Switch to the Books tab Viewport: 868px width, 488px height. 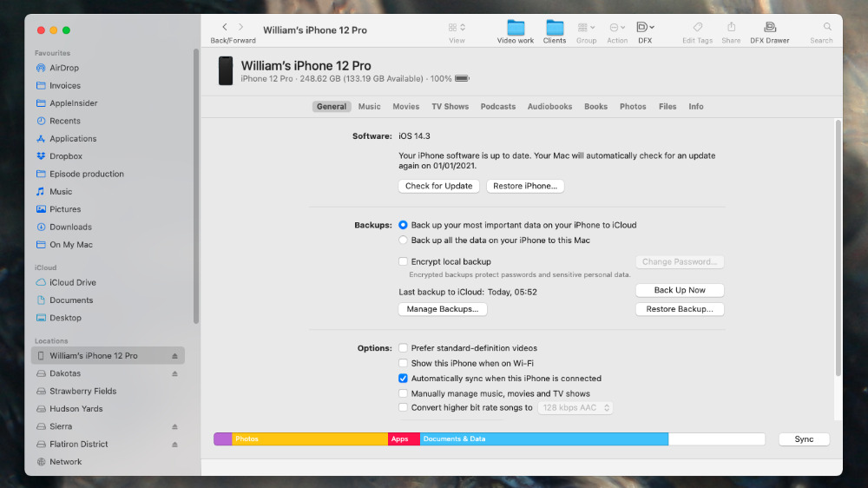pyautogui.click(x=595, y=106)
